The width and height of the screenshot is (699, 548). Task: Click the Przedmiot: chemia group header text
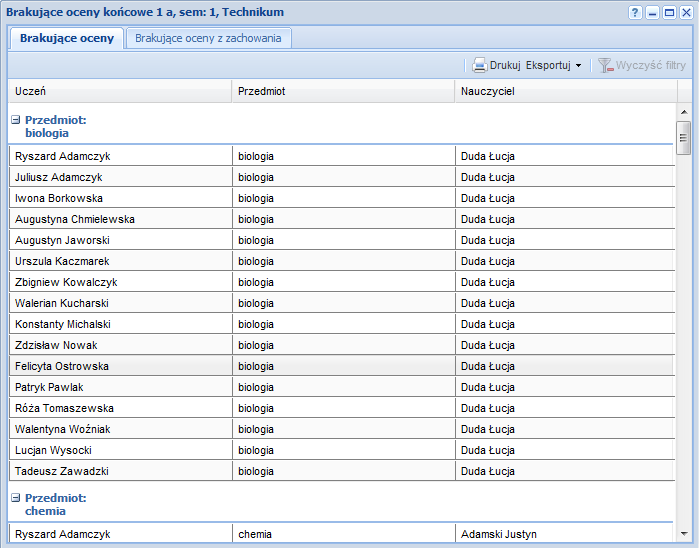56,504
